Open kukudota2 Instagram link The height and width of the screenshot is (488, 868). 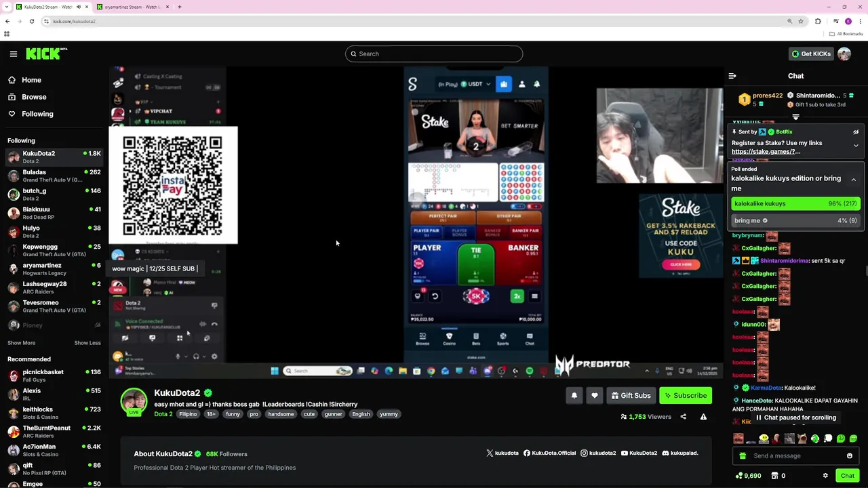(x=598, y=453)
